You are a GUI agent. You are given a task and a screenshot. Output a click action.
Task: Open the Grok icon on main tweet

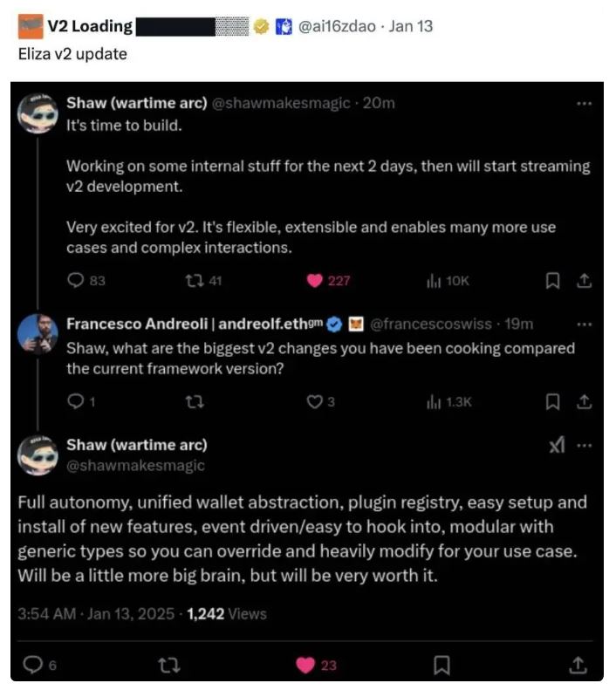coord(556,446)
